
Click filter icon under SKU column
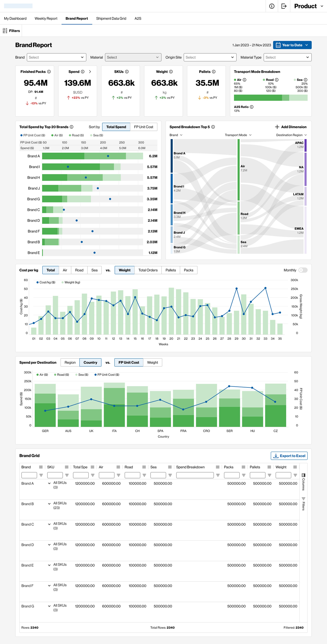click(67, 475)
